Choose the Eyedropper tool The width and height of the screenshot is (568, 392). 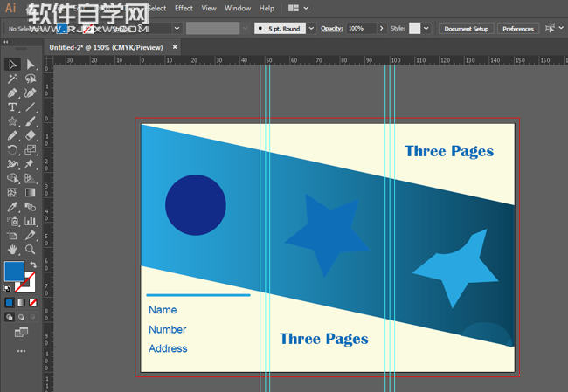coord(12,207)
